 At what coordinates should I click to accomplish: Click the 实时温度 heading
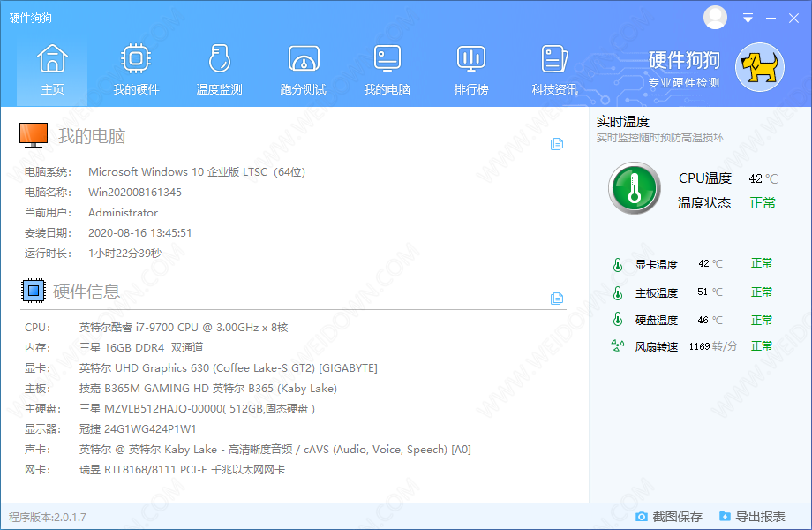tap(622, 122)
